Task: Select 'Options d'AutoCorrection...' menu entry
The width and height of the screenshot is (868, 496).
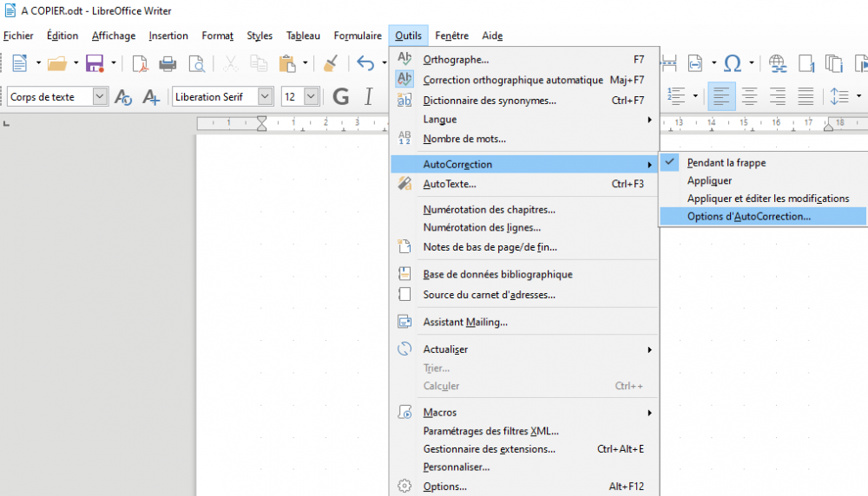Action: [x=748, y=217]
